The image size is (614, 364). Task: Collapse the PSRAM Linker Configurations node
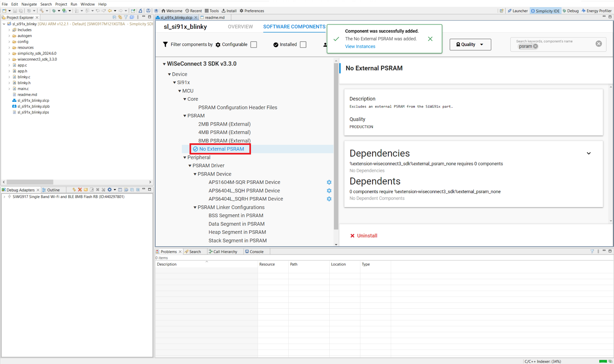click(x=195, y=207)
